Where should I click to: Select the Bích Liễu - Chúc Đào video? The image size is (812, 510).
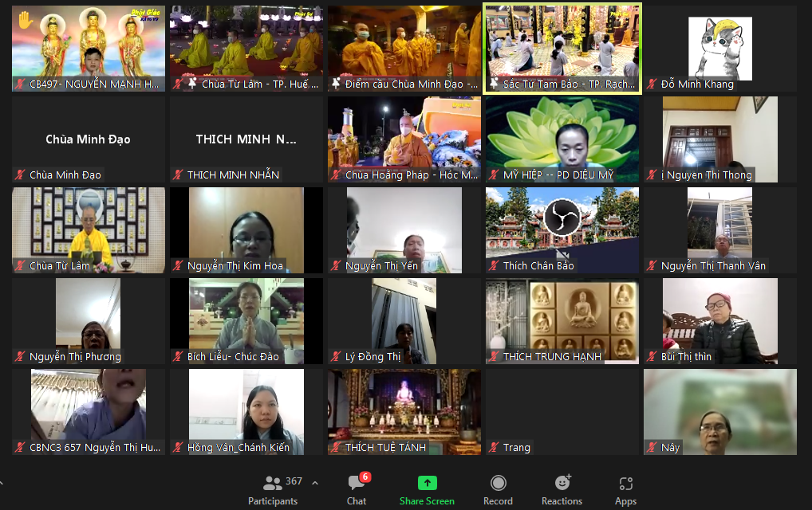tap(246, 317)
